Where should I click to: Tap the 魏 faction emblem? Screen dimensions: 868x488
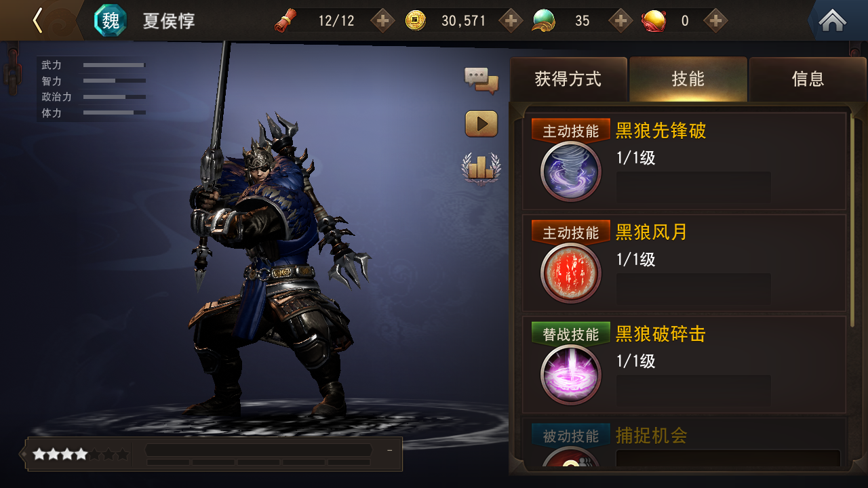[x=110, y=20]
